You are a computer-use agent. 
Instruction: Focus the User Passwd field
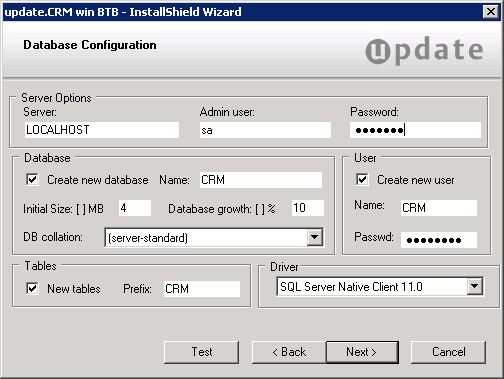[439, 240]
